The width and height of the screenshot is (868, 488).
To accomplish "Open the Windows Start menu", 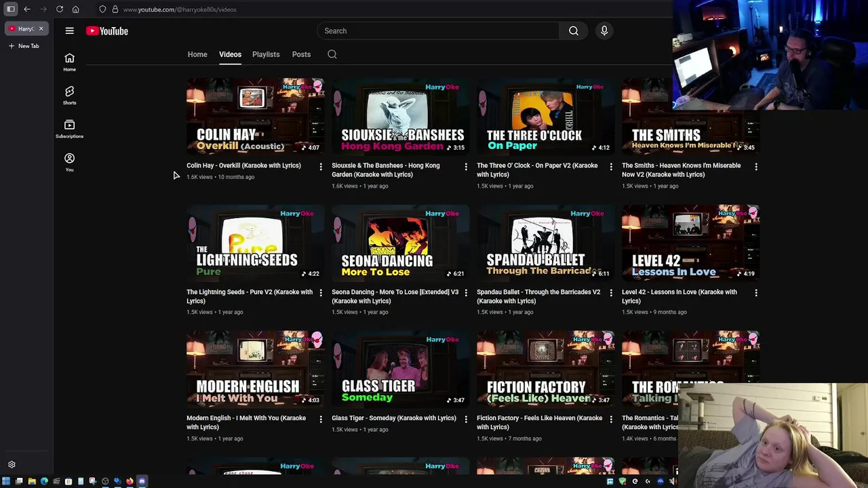I will (6, 481).
